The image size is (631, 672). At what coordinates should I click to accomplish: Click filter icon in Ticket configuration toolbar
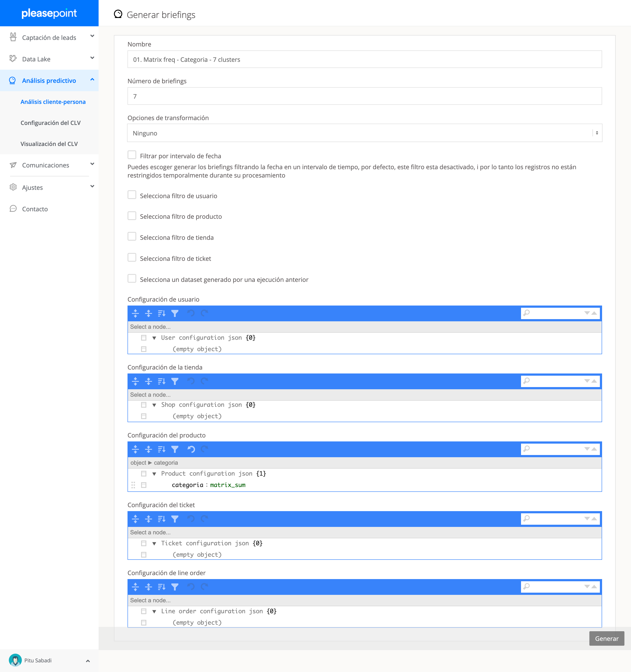pyautogui.click(x=175, y=519)
